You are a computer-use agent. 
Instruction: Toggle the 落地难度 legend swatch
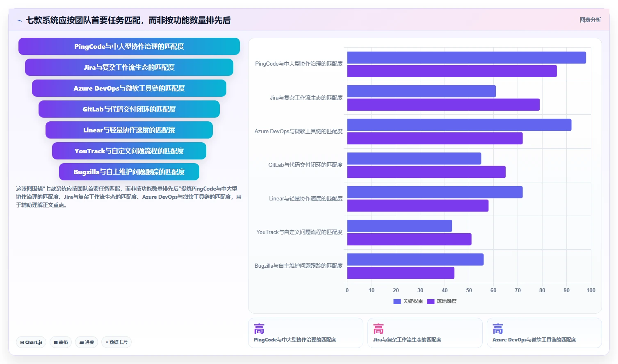431,301
